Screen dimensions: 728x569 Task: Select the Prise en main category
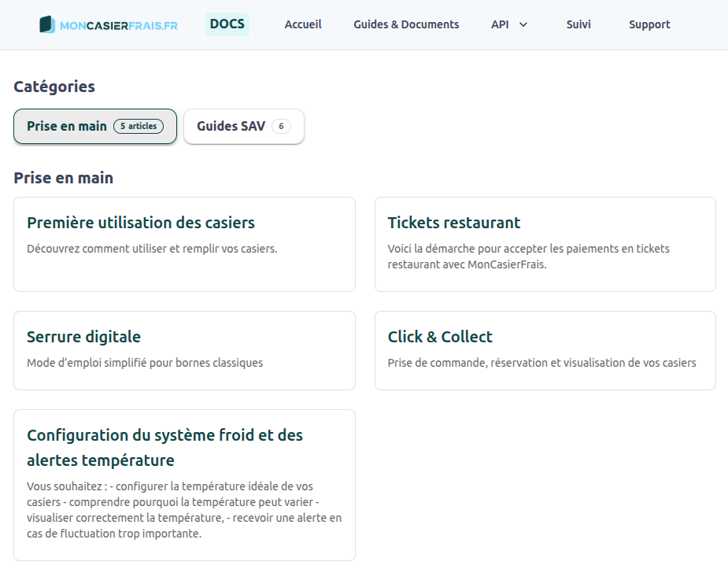tap(67, 126)
